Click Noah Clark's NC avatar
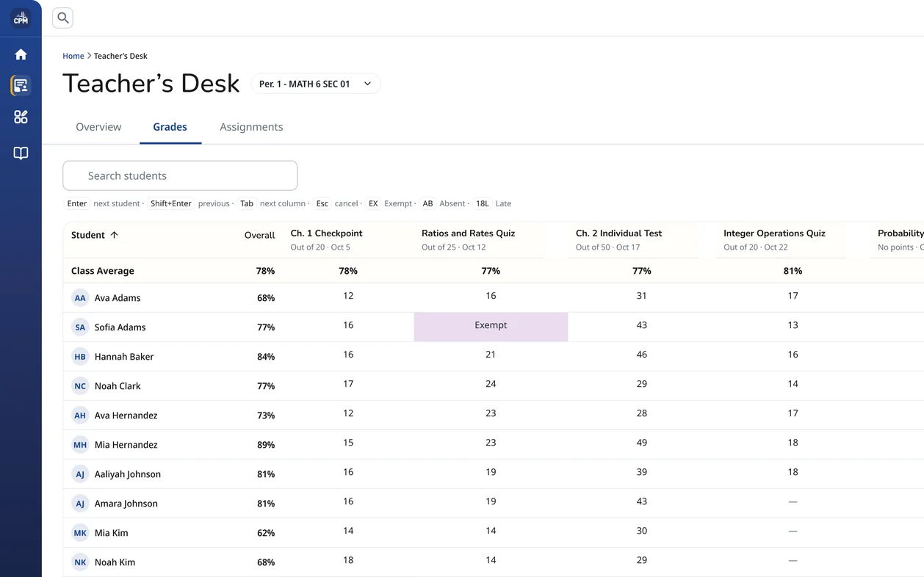924x577 pixels. tap(80, 386)
